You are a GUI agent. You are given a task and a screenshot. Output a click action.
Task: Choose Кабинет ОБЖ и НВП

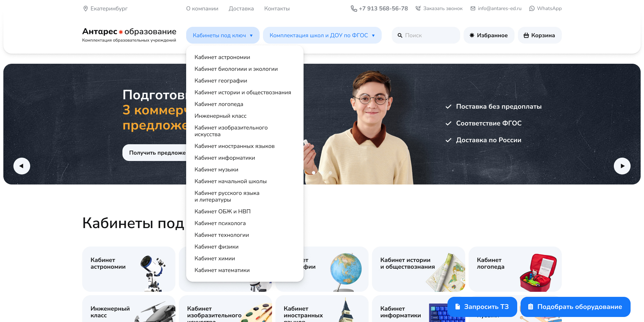pyautogui.click(x=222, y=211)
